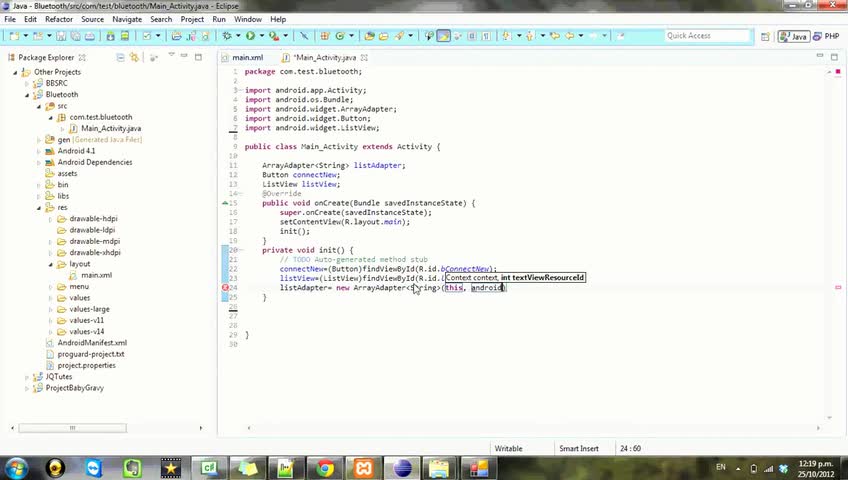Click the New Java Package icon
The height and width of the screenshot is (480, 848).
click(324, 36)
